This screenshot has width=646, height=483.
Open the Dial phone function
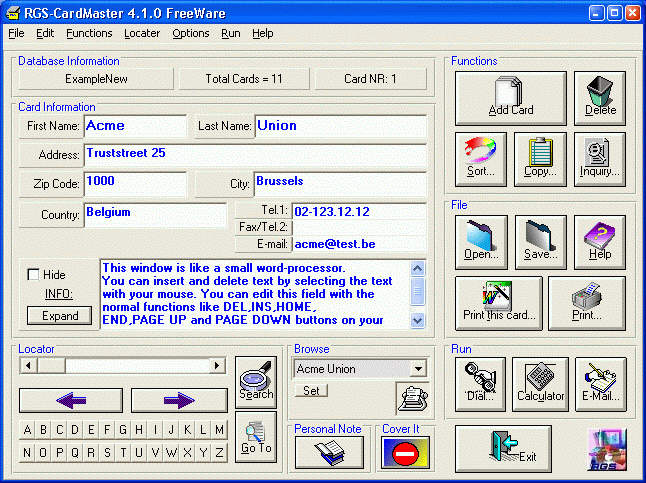(481, 384)
